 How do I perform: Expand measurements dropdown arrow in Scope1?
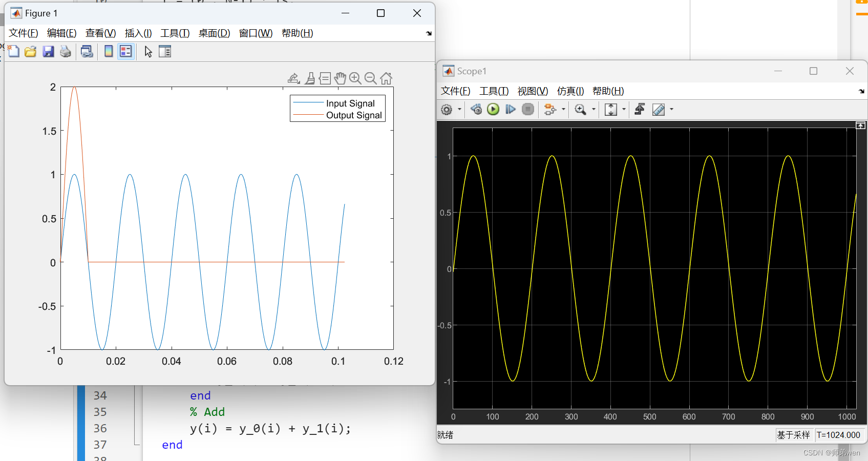pyautogui.click(x=671, y=109)
